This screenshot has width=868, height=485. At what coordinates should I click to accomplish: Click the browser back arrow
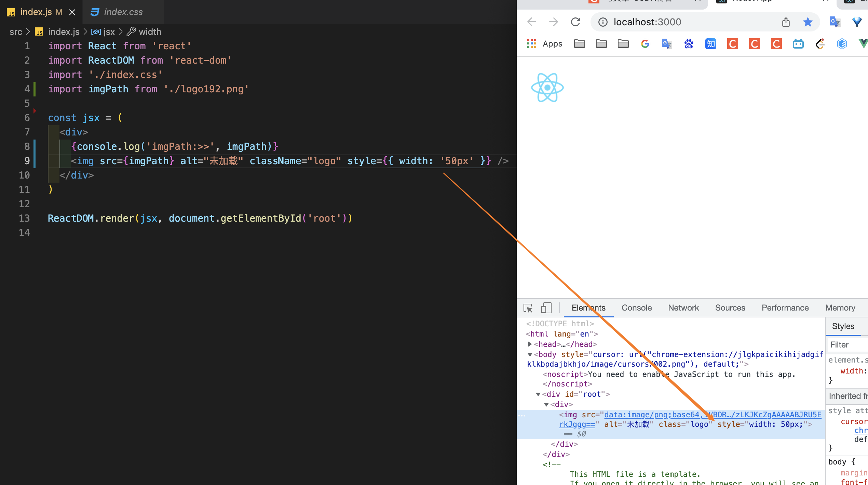[532, 22]
